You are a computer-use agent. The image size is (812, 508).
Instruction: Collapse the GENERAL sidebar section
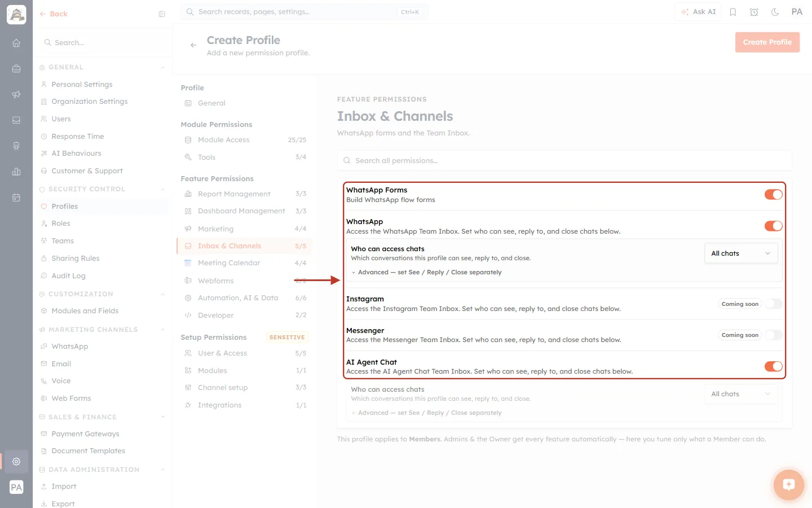point(163,68)
